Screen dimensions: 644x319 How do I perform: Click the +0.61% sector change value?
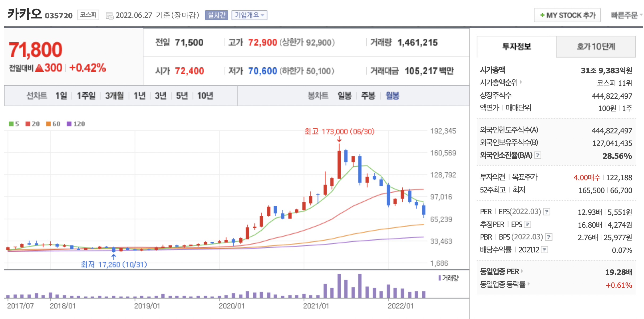619,285
